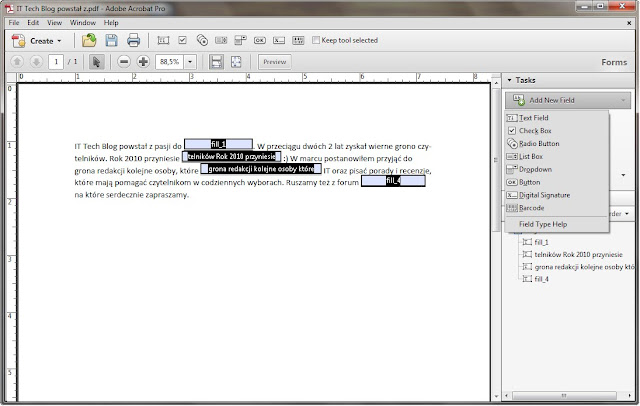640x406 pixels.
Task: Click the page number input field
Action: click(x=56, y=62)
